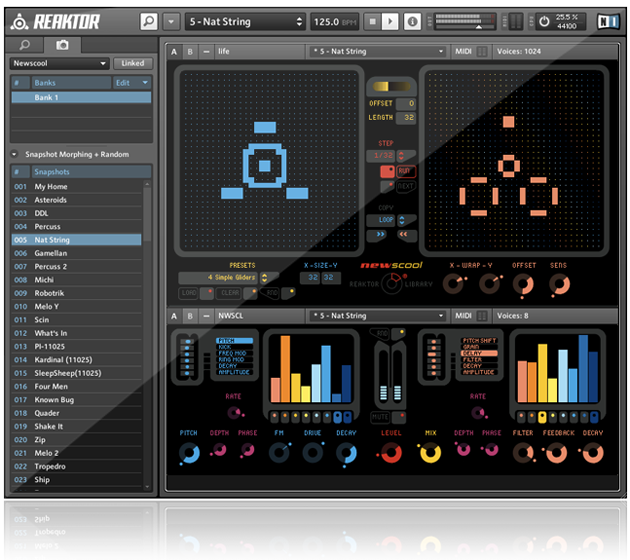
Task: Toggle the MUTE button
Action: tap(380, 417)
